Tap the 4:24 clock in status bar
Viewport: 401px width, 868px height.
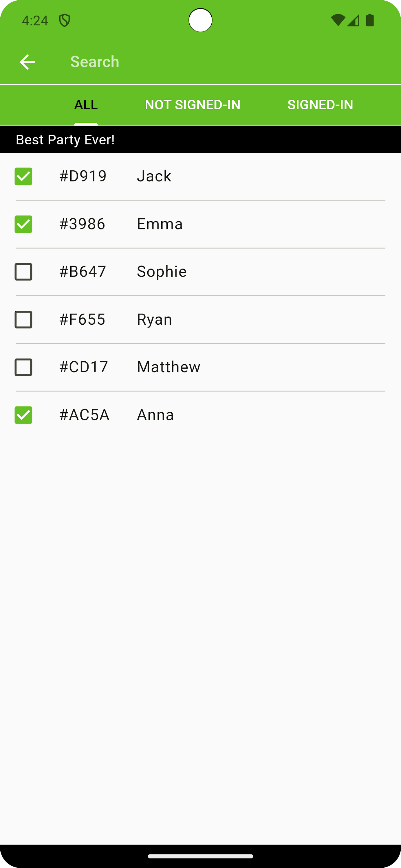(x=35, y=21)
